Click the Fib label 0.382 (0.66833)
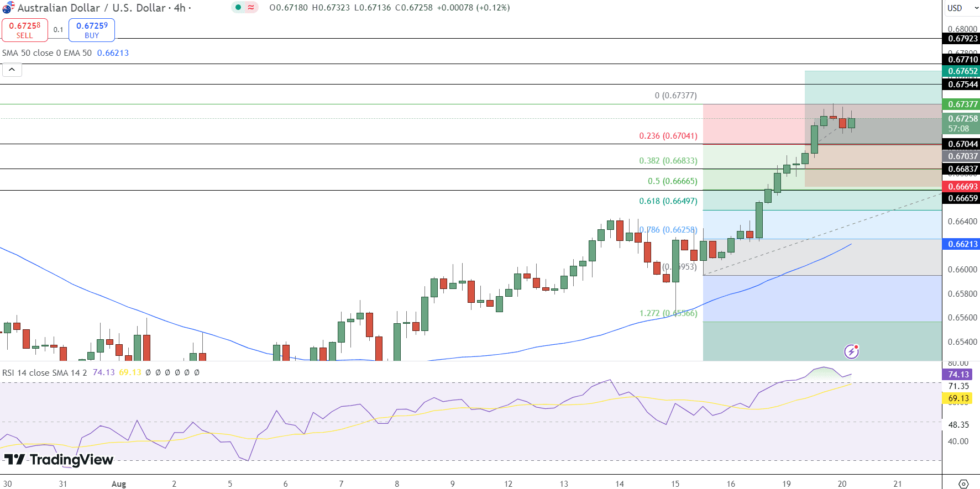Viewport: 980px width, 489px height. pos(668,161)
